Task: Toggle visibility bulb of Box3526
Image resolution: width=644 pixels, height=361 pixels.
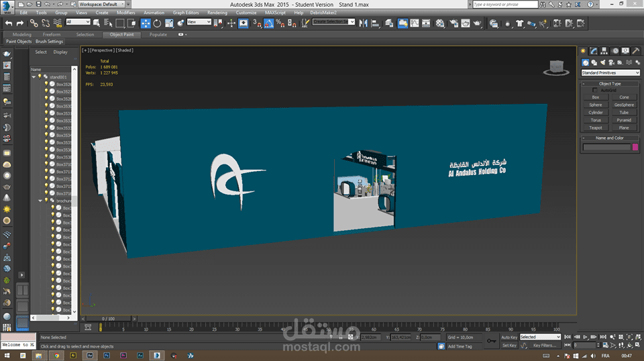Action: [x=46, y=85]
